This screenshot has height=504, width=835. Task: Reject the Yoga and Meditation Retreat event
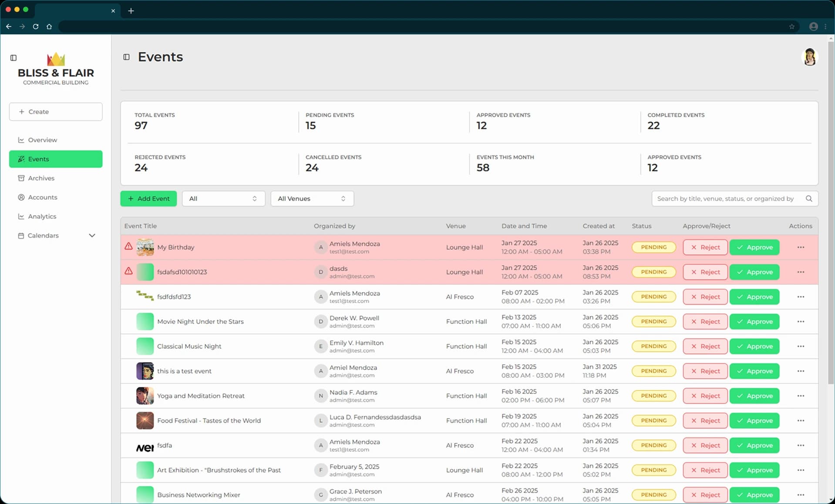(705, 396)
